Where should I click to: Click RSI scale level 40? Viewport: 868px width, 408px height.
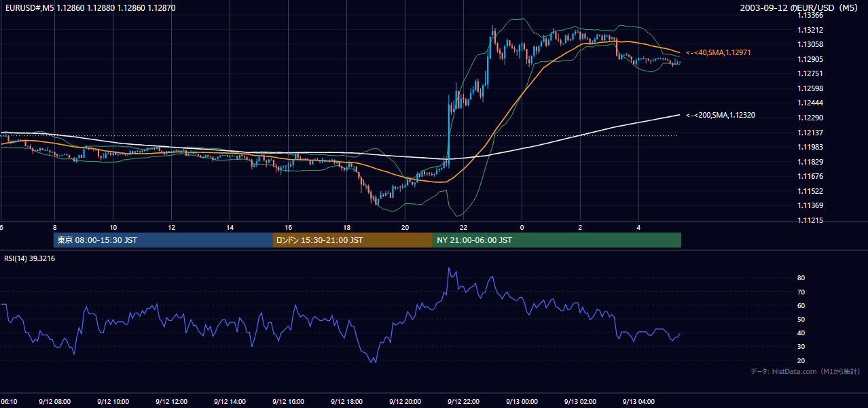(x=801, y=333)
